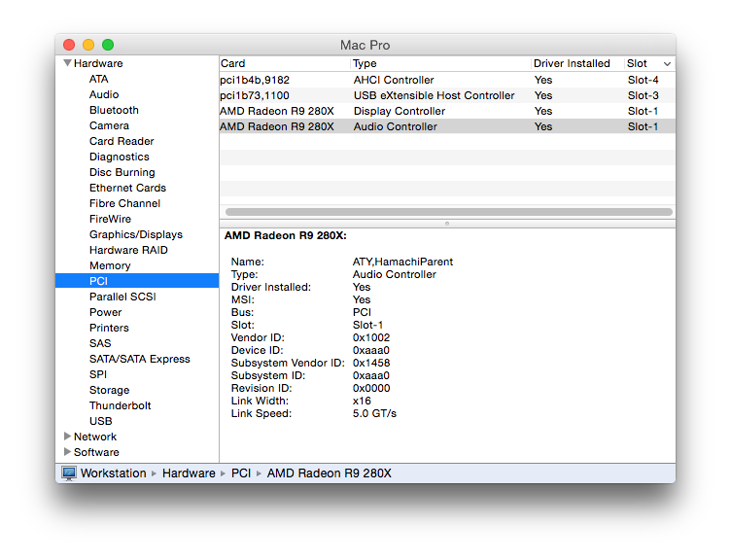This screenshot has width=731, height=560.
Task: Open Thunderbolt in the sidebar
Action: pos(121,405)
